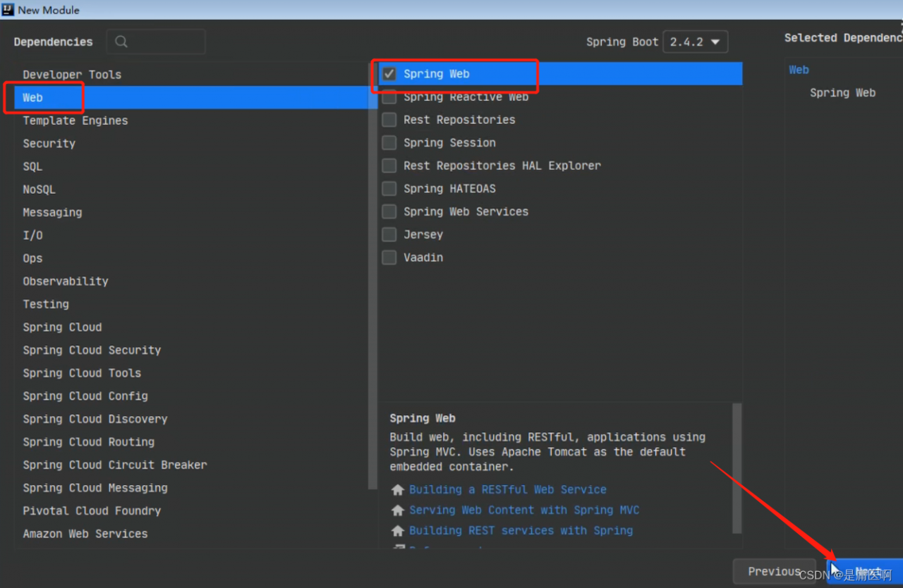The width and height of the screenshot is (903, 588).
Task: Enable the Spring Reactive Web checkbox
Action: click(389, 97)
